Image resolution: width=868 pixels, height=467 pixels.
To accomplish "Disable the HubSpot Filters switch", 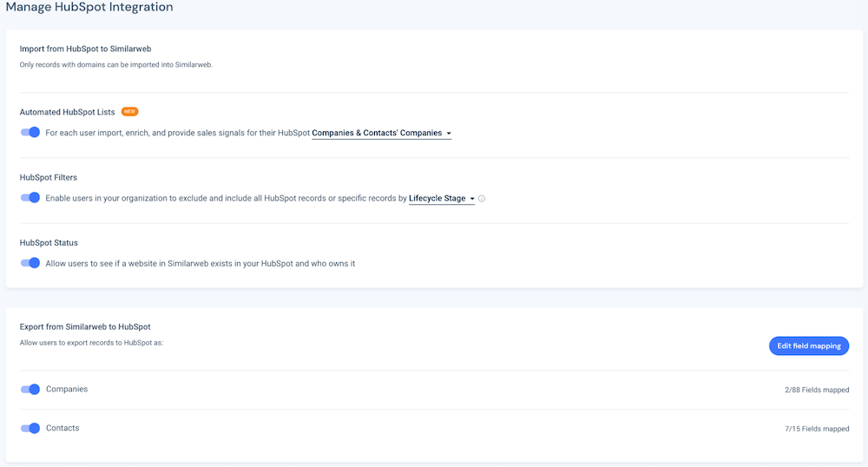I will (x=30, y=198).
